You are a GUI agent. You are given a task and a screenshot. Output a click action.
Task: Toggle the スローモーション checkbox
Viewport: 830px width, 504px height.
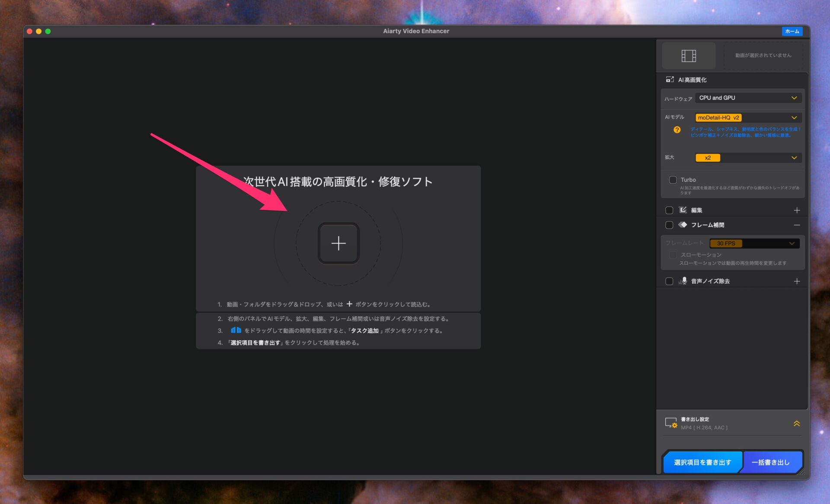[673, 255]
